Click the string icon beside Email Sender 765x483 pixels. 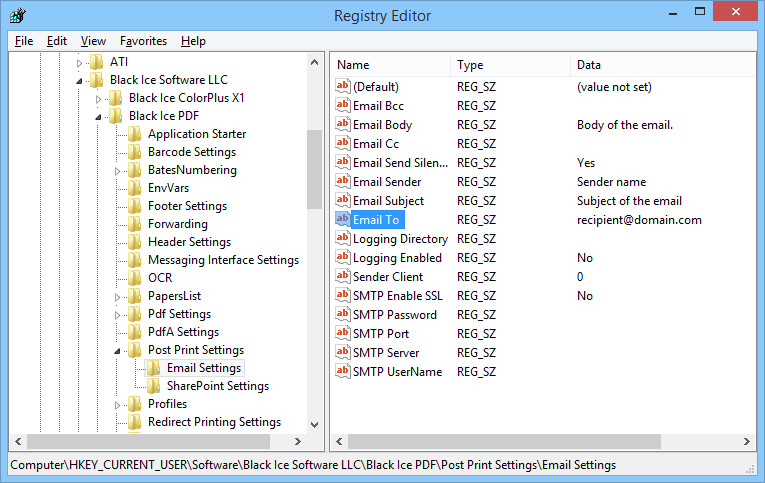[342, 181]
